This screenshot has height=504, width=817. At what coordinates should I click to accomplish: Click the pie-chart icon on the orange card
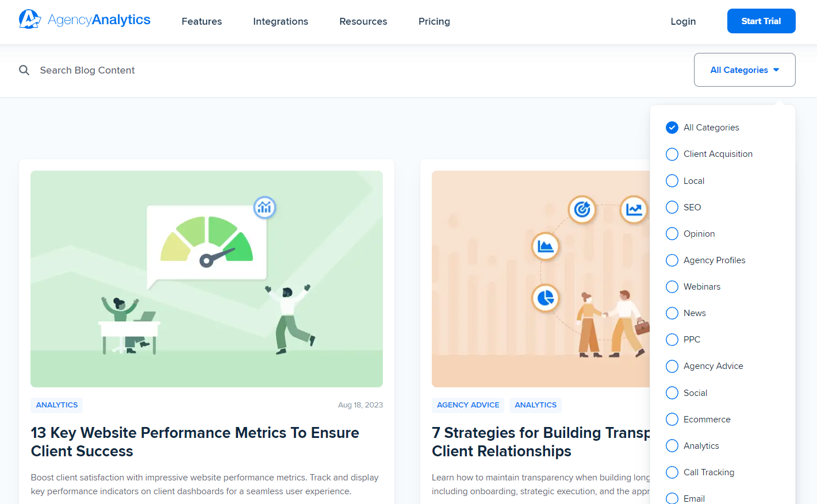click(x=546, y=298)
